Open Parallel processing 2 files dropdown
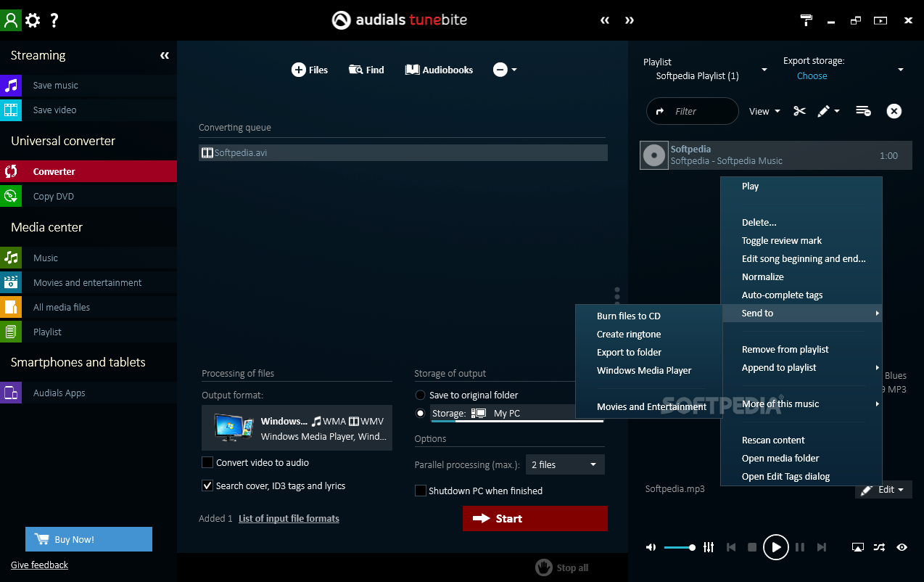The image size is (924, 582). [565, 464]
